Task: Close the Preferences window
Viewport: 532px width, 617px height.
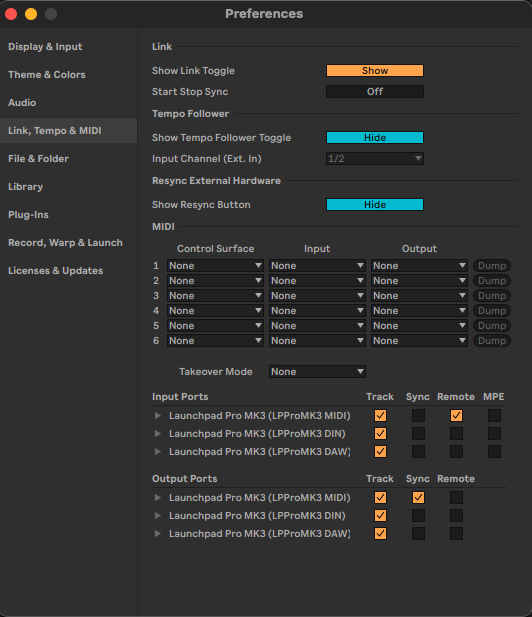Action: [11, 14]
